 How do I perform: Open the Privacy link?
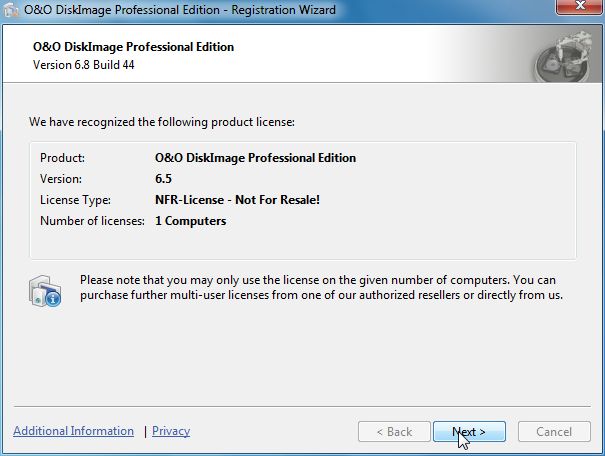tap(171, 431)
